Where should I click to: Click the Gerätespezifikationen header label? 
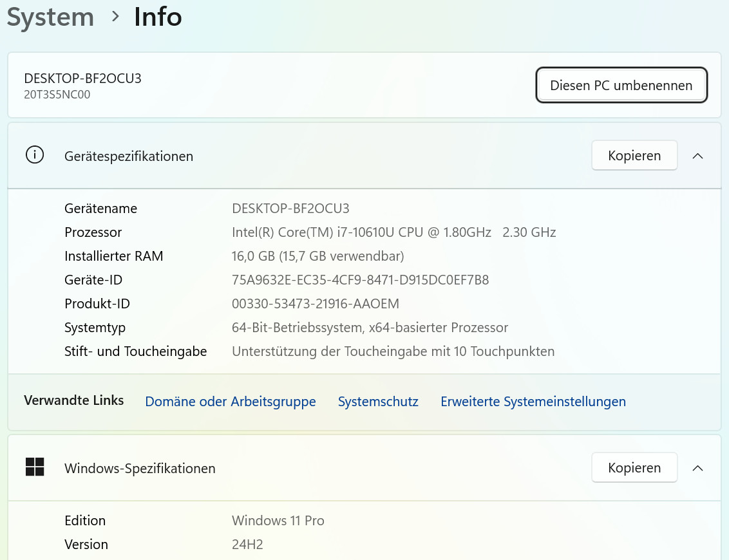(x=129, y=156)
